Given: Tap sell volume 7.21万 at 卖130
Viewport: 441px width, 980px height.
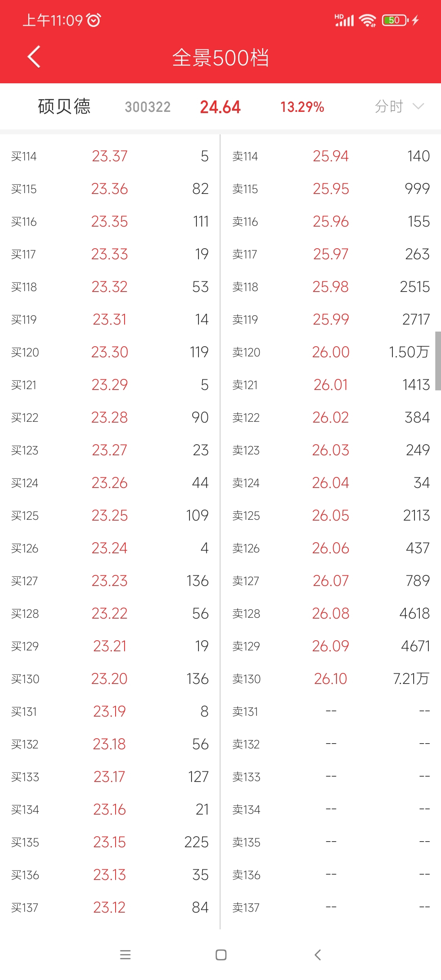Looking at the screenshot, I should [x=411, y=679].
